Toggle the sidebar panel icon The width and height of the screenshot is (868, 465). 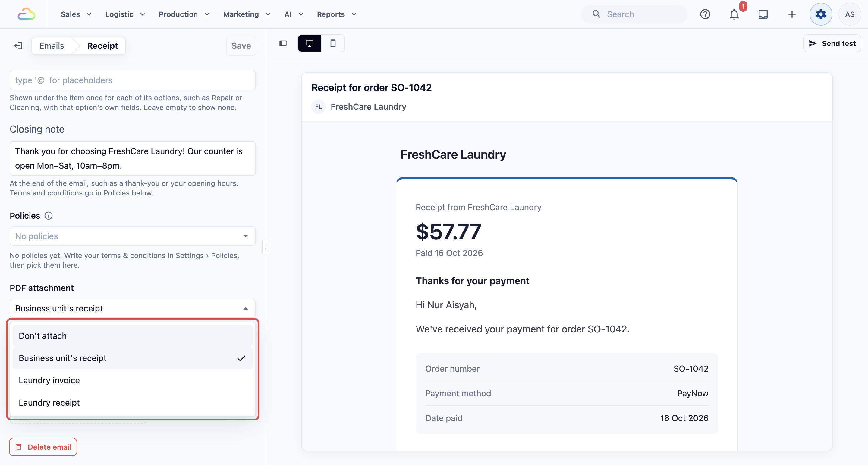(283, 43)
